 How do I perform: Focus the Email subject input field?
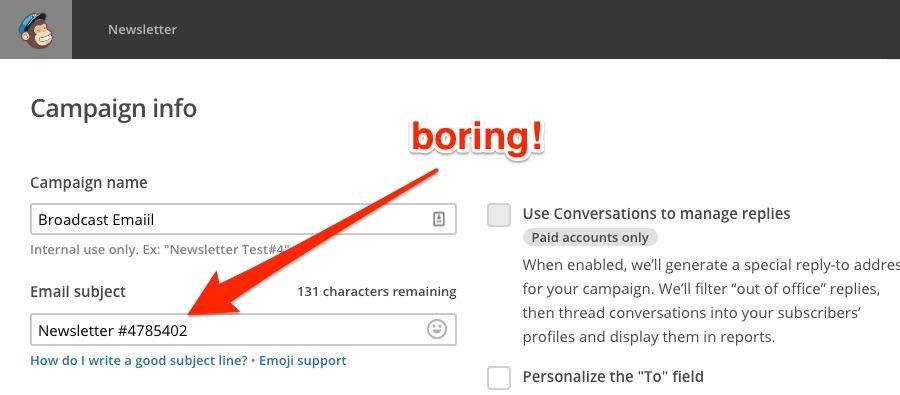point(243,330)
